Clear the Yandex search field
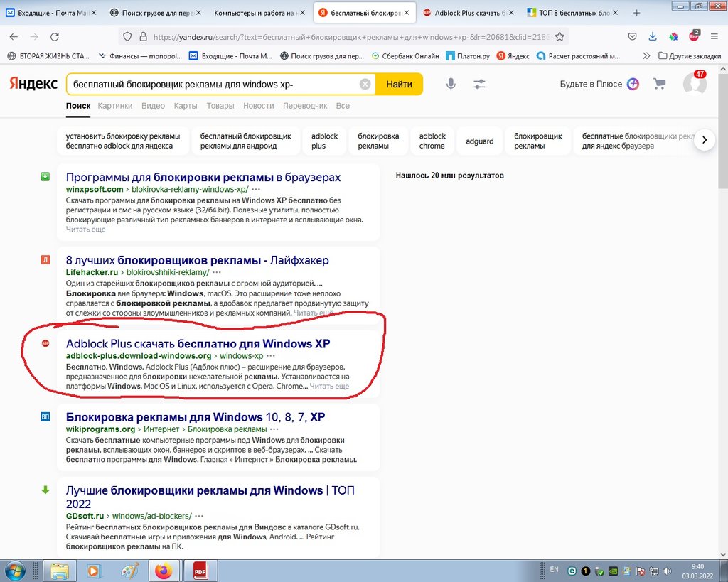 point(365,84)
